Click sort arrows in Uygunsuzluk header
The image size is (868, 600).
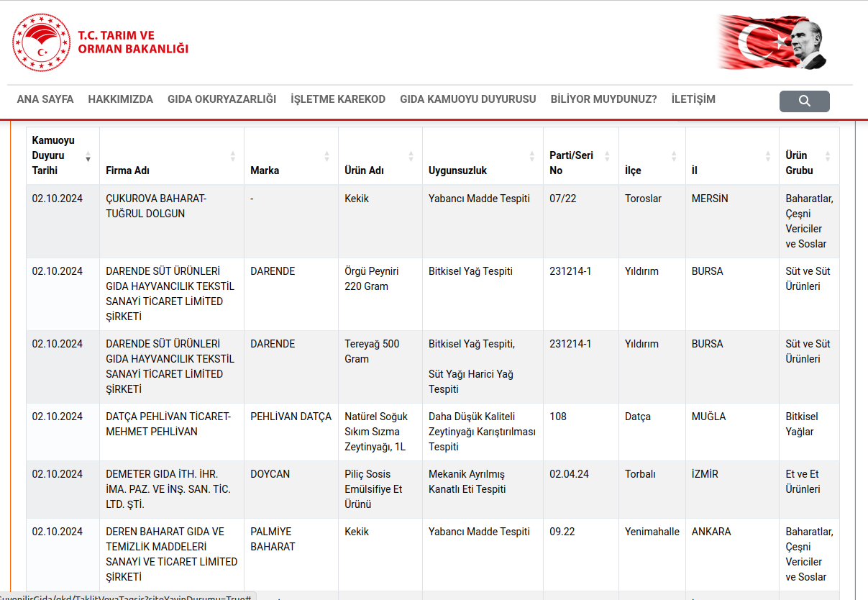pos(532,156)
